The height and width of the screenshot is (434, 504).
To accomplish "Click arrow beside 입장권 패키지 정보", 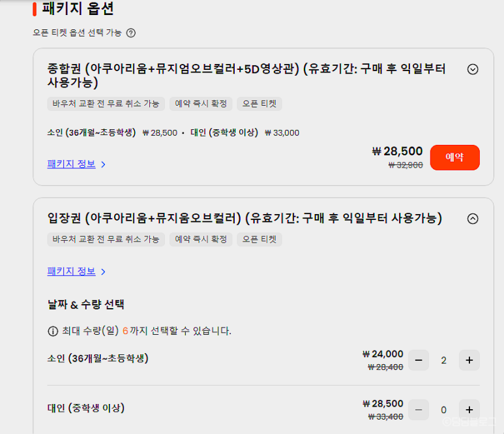I will coord(103,272).
